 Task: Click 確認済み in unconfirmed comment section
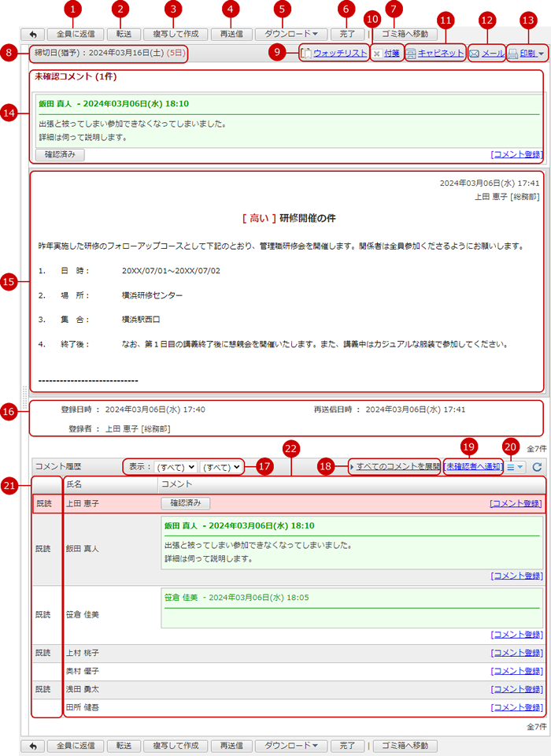point(61,155)
